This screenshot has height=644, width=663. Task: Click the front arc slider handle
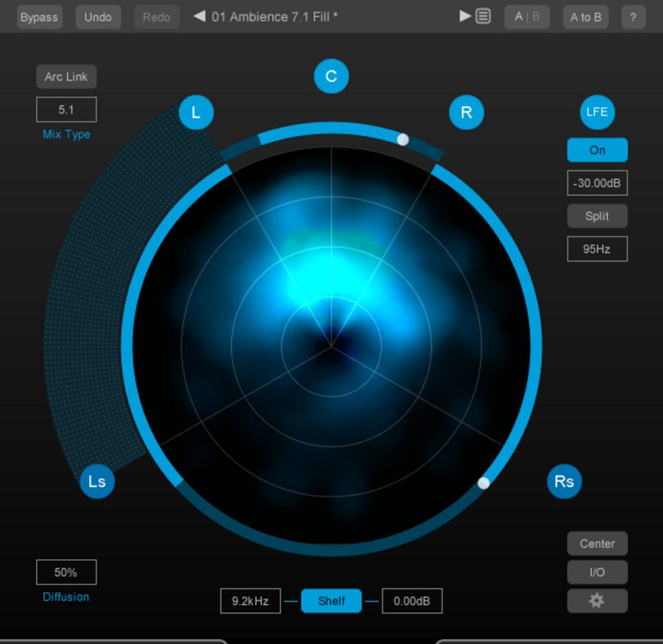(x=403, y=139)
